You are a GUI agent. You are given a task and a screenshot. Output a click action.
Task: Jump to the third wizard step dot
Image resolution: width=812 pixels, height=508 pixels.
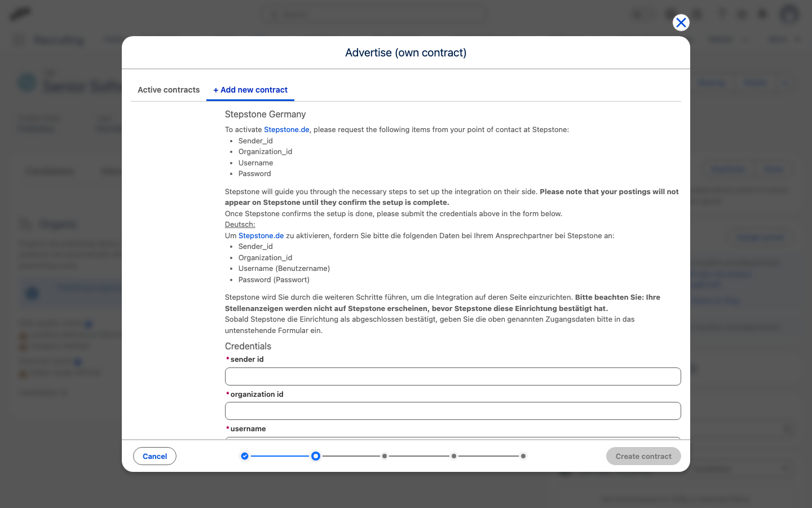tap(385, 456)
